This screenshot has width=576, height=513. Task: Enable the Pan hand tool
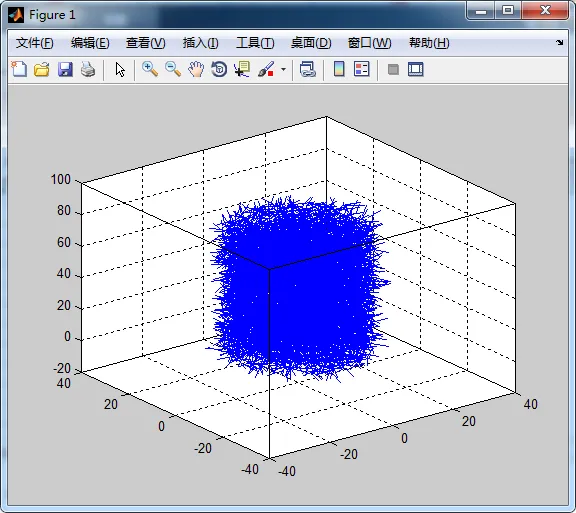coord(196,69)
